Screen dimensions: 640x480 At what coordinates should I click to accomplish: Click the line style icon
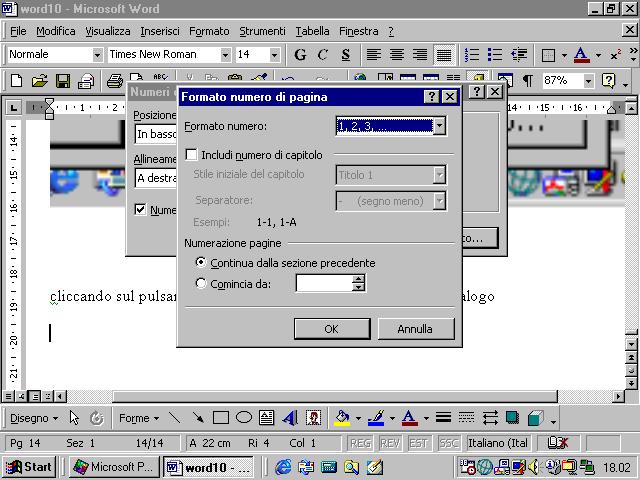443,418
